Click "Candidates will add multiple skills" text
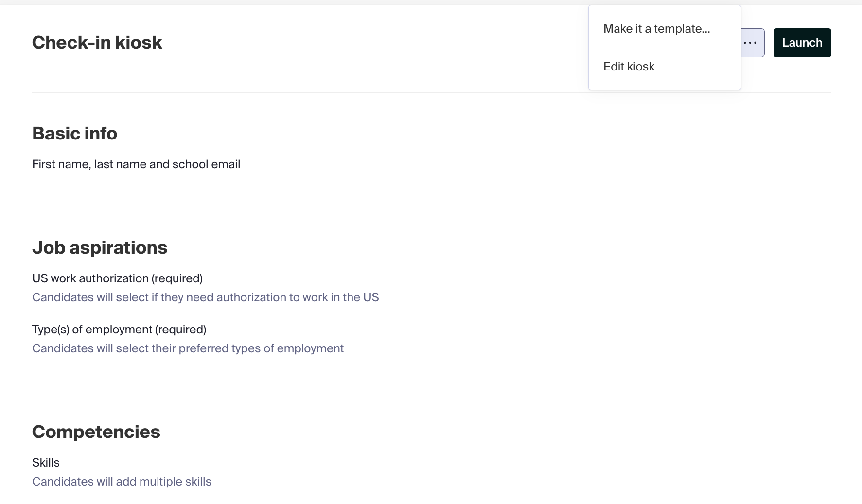This screenshot has width=862, height=504. tap(122, 482)
